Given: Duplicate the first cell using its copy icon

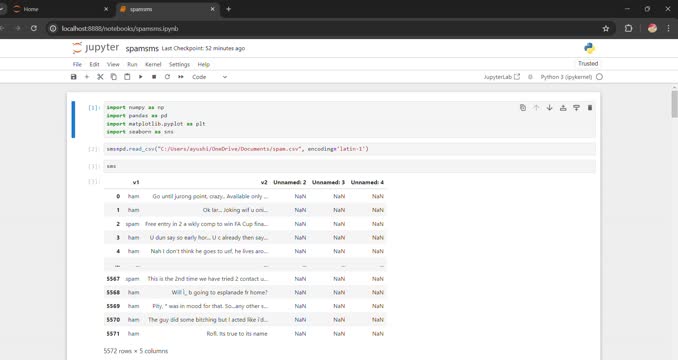Looking at the screenshot, I should [x=523, y=108].
